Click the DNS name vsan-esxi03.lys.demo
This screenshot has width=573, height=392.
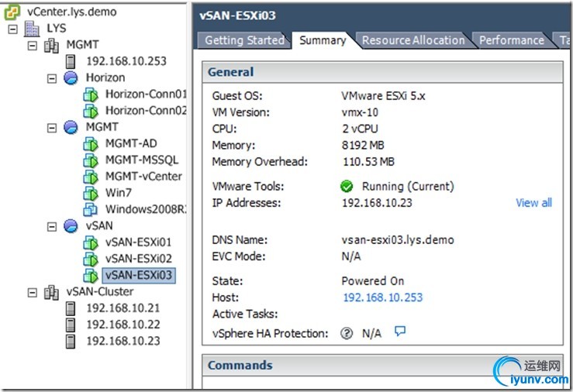click(398, 240)
